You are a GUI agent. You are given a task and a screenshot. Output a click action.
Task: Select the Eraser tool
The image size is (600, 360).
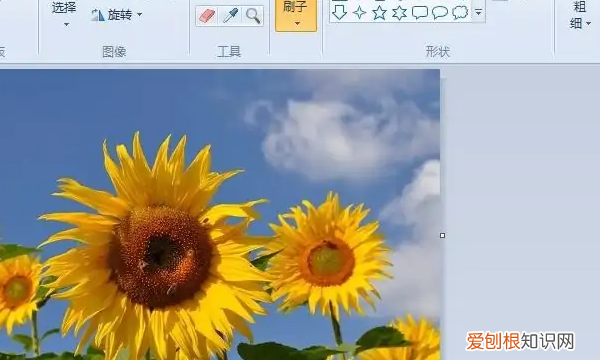pos(207,16)
